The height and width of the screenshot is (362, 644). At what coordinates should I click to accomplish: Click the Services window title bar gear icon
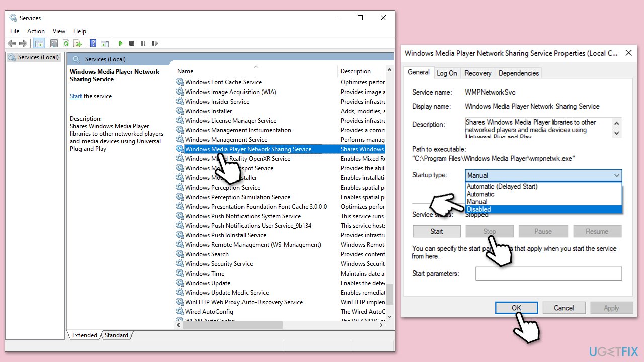pyautogui.click(x=13, y=18)
